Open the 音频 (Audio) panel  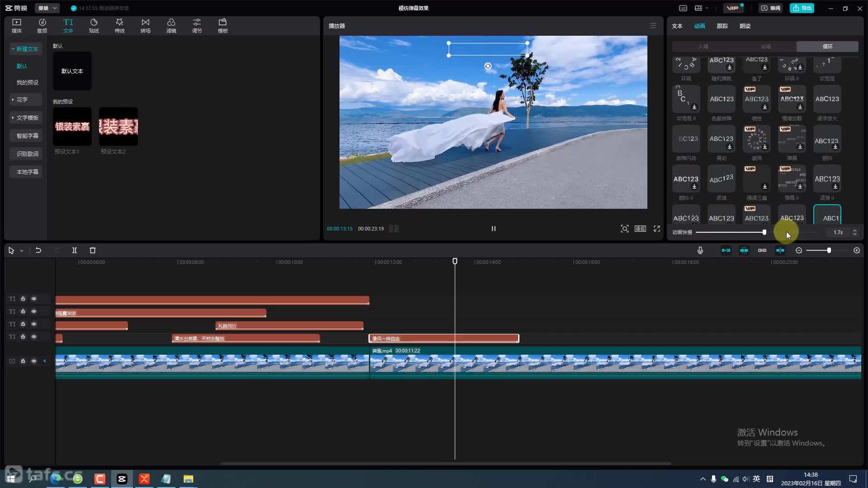[42, 26]
